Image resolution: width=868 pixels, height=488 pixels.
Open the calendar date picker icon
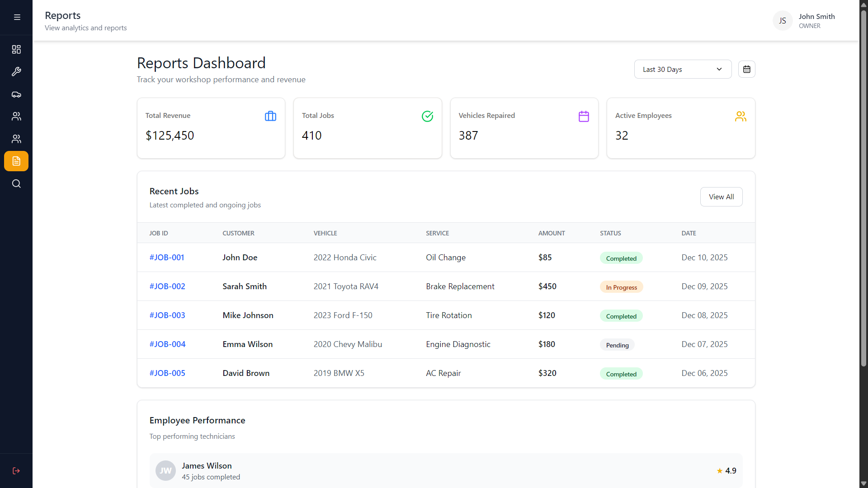click(746, 69)
